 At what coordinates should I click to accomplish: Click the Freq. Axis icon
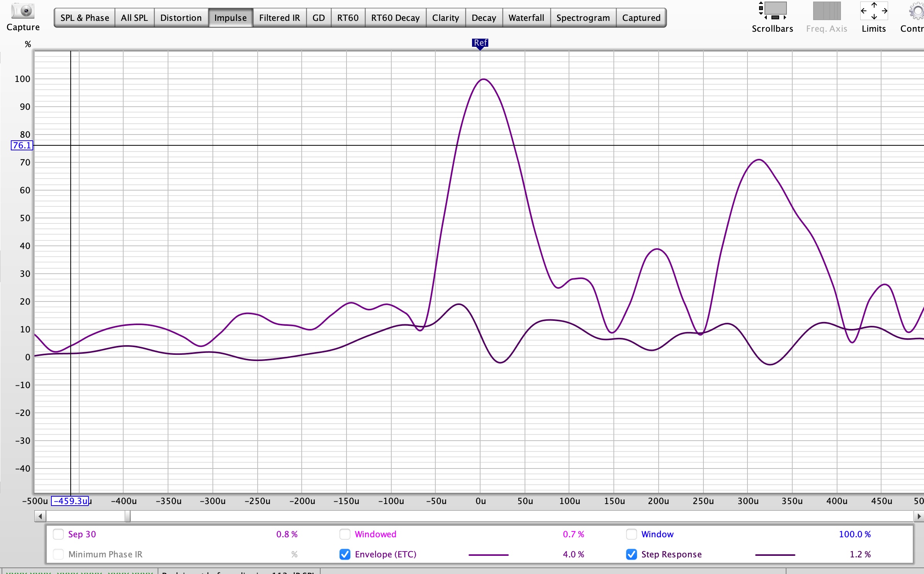coord(827,11)
